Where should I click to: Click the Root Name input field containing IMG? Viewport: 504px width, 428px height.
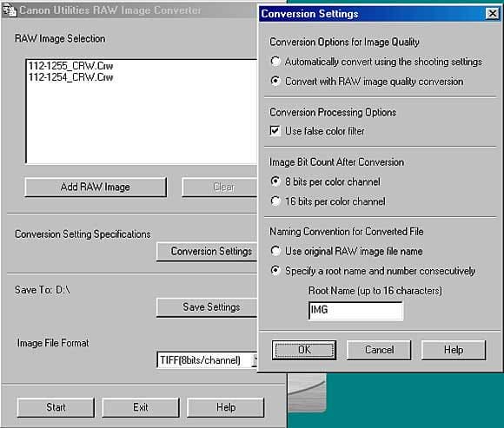355,311
